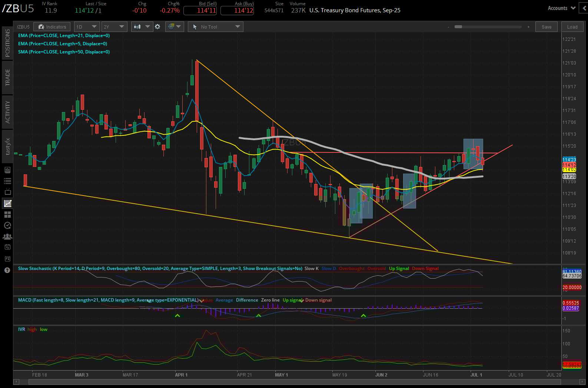Image resolution: width=588 pixels, height=388 pixels.
Task: Click the 114'02 yellow price axis label
Action: click(x=569, y=170)
